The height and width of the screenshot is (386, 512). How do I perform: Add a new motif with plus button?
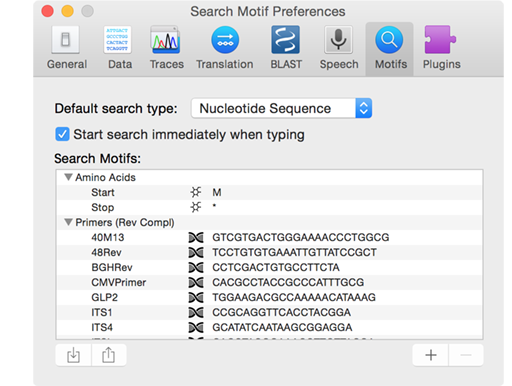tap(431, 355)
